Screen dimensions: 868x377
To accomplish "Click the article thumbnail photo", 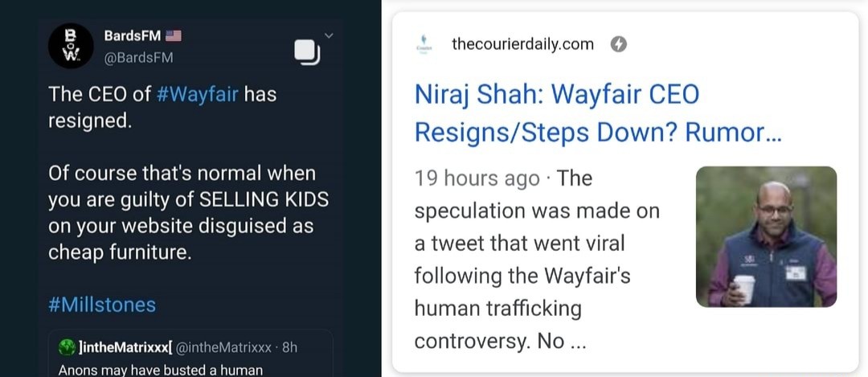I will (x=766, y=236).
